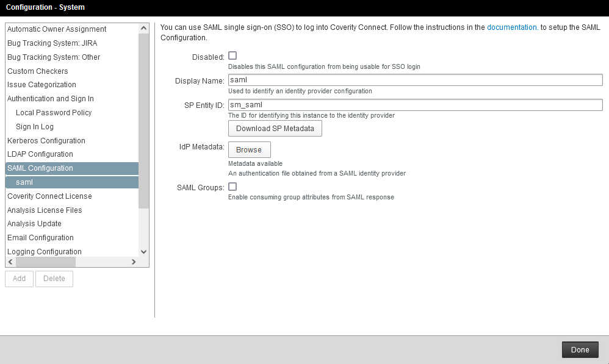The height and width of the screenshot is (364, 609).
Task: Select Email Configuration from the list
Action: point(39,237)
